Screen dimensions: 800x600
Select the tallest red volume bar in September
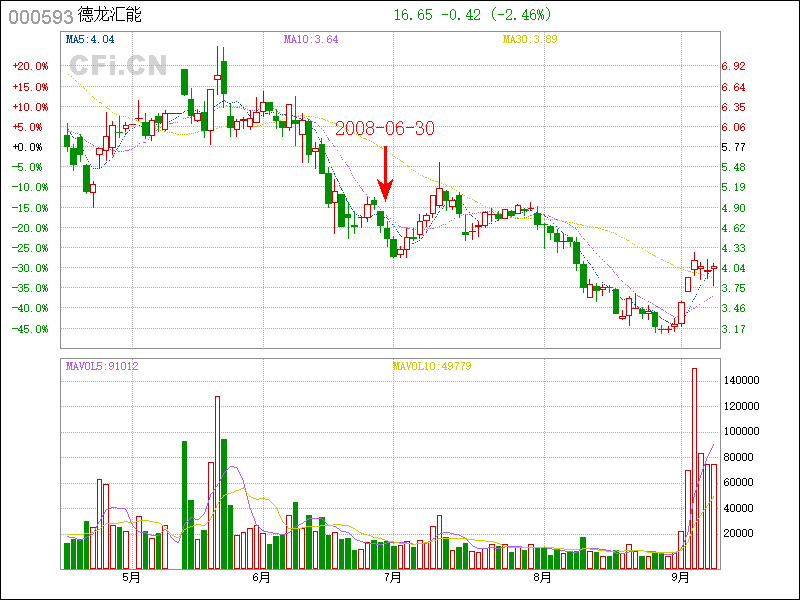point(694,468)
